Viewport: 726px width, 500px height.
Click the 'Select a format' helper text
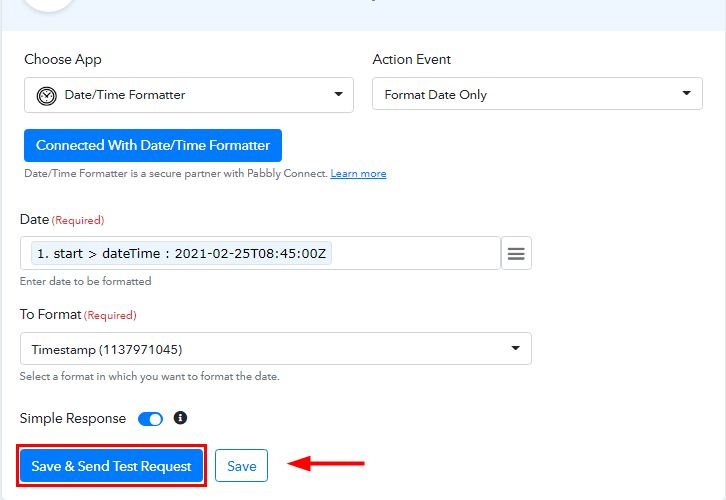[x=150, y=376]
